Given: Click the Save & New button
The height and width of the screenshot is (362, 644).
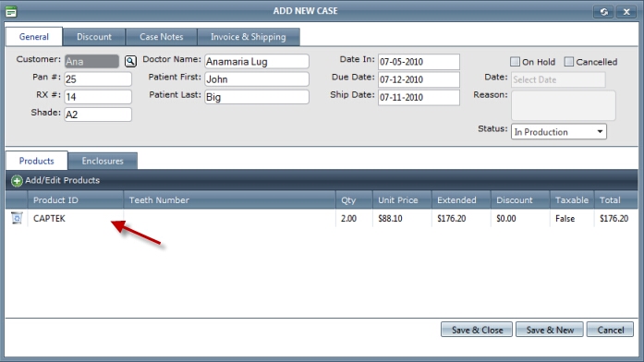Looking at the screenshot, I should point(550,330).
